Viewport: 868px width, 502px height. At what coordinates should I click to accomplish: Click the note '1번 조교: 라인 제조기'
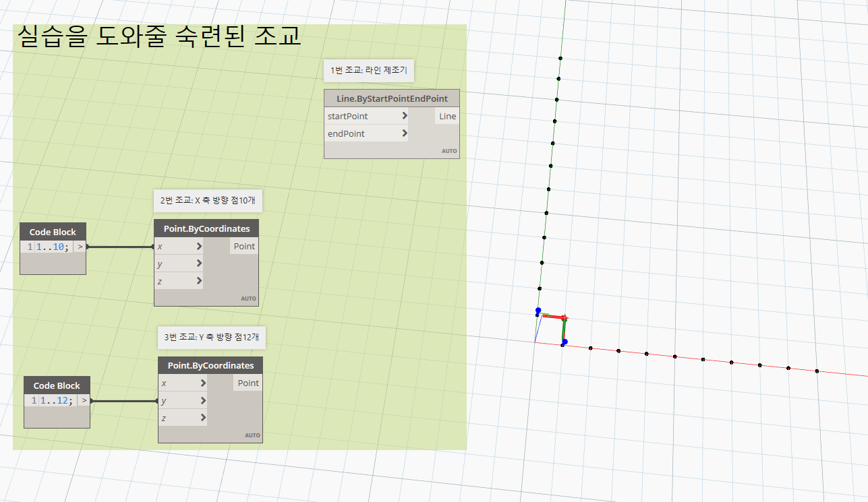point(369,70)
